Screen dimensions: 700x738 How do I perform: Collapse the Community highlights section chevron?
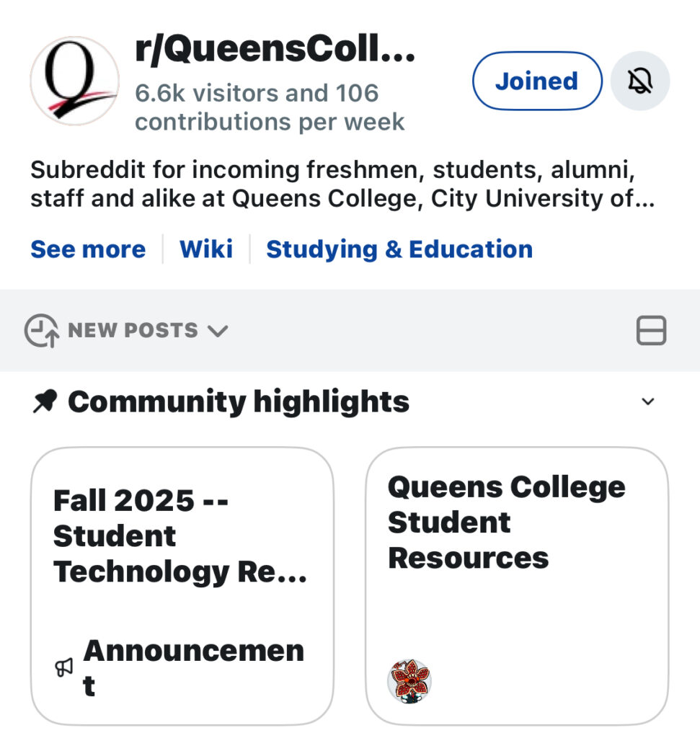(x=648, y=401)
